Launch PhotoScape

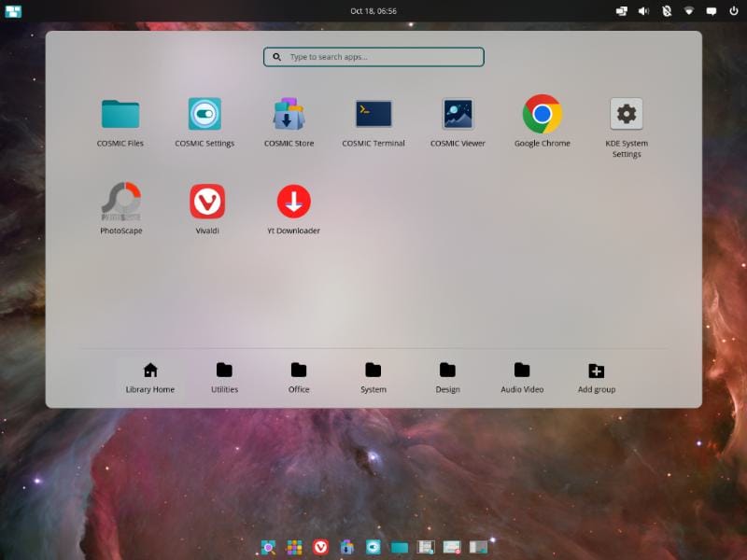121,209
